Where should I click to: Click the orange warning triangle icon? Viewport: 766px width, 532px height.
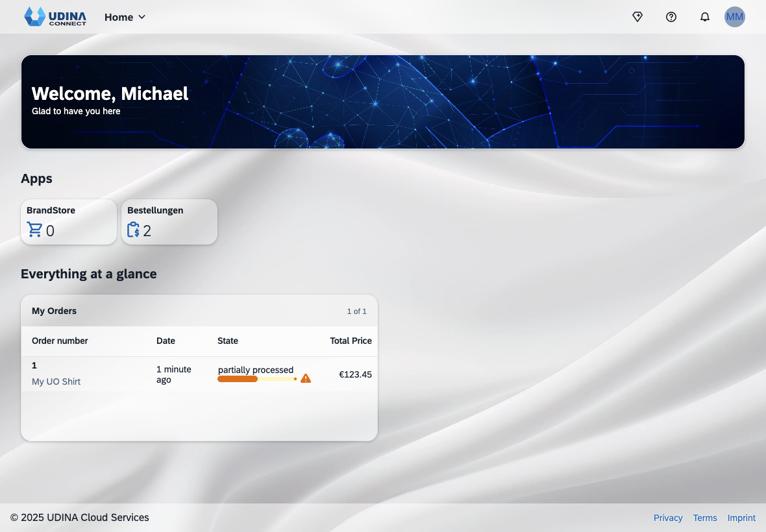click(x=306, y=378)
